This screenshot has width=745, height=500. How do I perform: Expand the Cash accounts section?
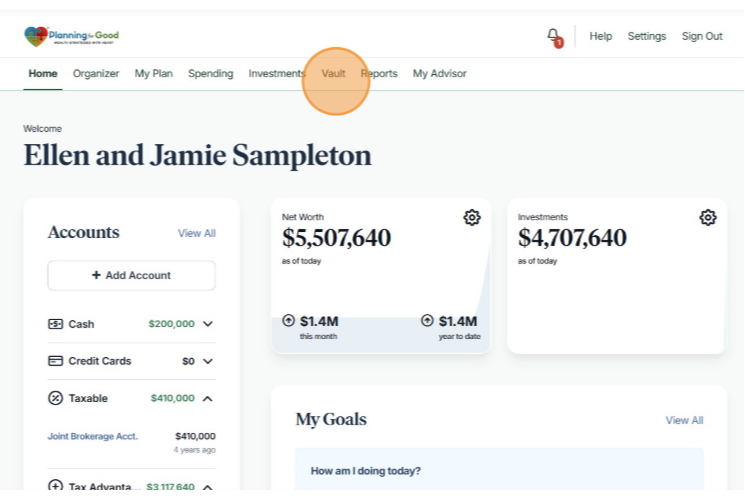(x=208, y=324)
